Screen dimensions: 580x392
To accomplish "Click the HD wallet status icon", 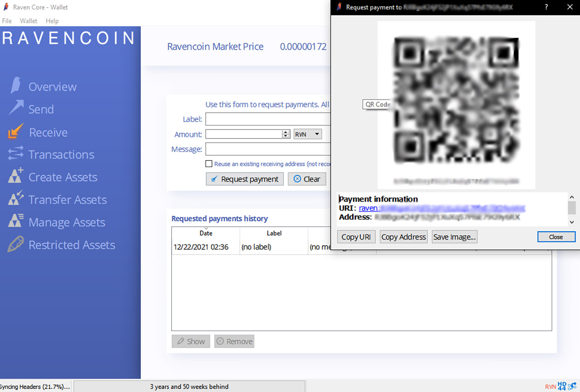I will (x=562, y=386).
